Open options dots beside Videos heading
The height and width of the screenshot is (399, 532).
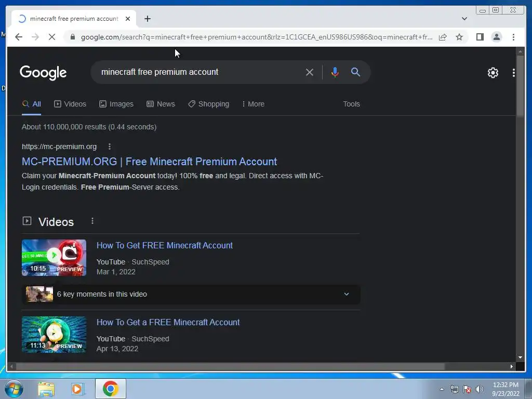[x=92, y=221]
